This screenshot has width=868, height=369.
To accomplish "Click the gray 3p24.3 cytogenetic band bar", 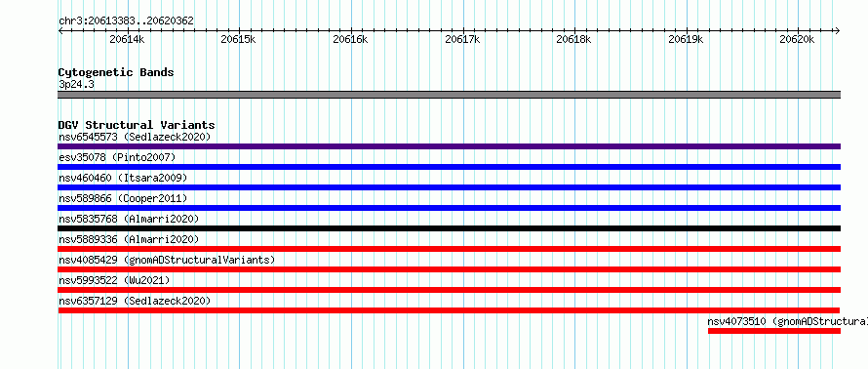I will 449,95.
